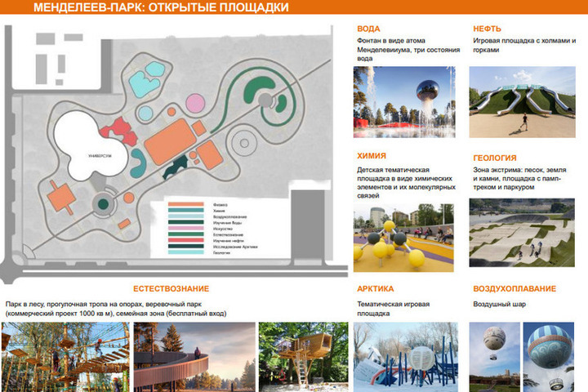Viewport: 588px width, 392px height.
Task: Click the cross-shaped orange pad on map
Action: [60, 198]
